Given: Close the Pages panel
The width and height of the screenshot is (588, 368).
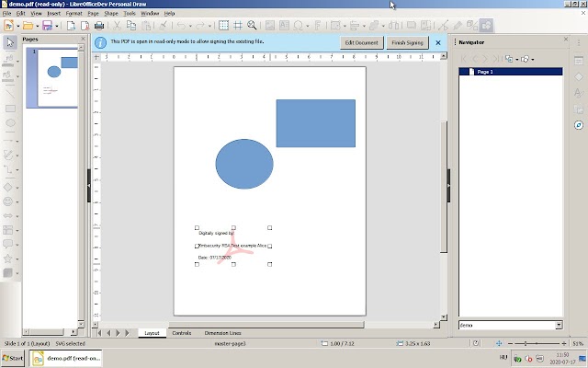Looking at the screenshot, I should [83, 40].
